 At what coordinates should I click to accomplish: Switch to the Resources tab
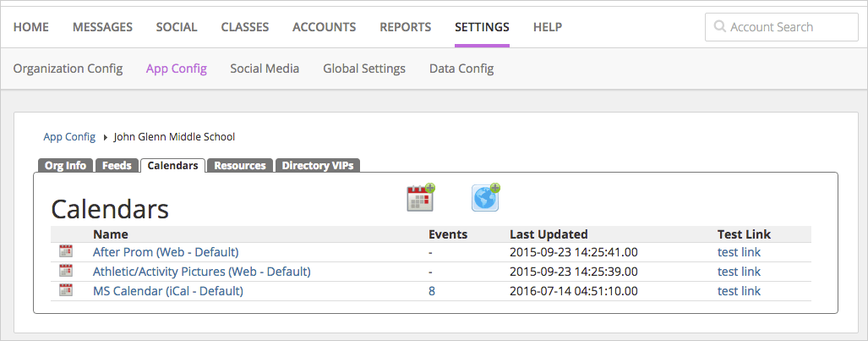pos(240,165)
